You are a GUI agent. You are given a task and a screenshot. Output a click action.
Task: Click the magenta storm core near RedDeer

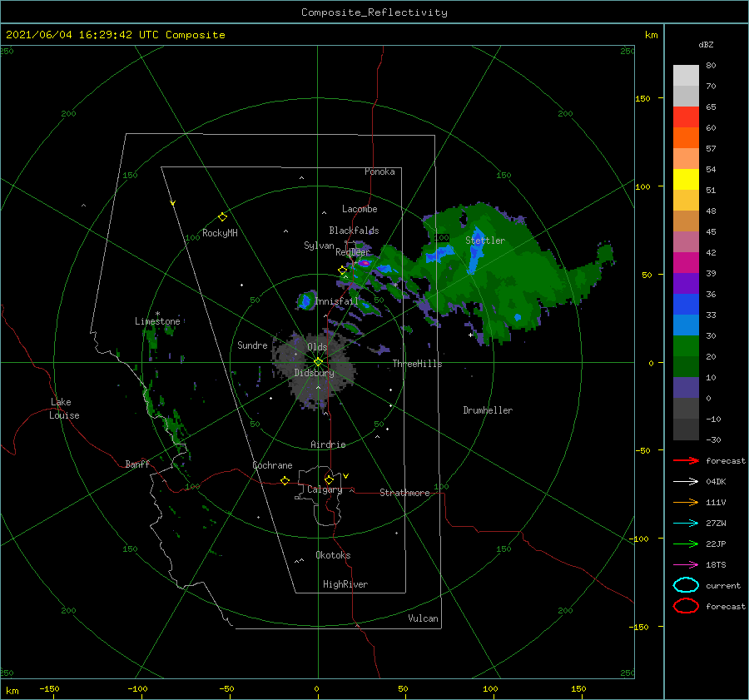[365, 263]
